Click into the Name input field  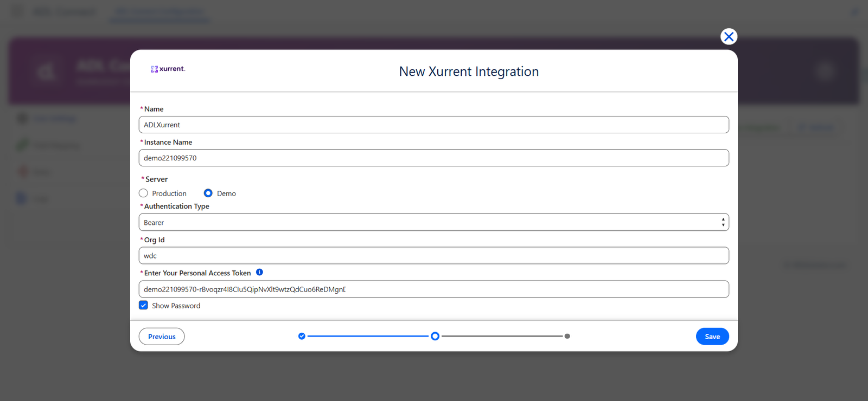(x=433, y=125)
